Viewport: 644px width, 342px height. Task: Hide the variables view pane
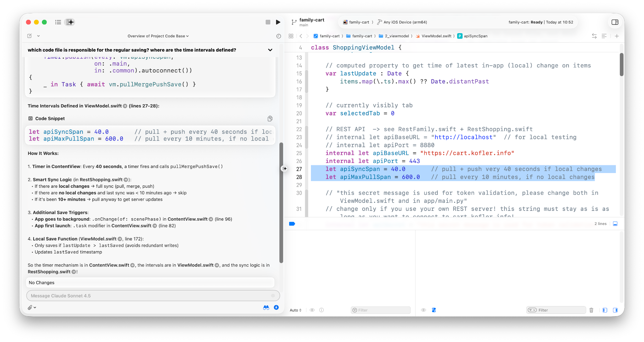[605, 310]
